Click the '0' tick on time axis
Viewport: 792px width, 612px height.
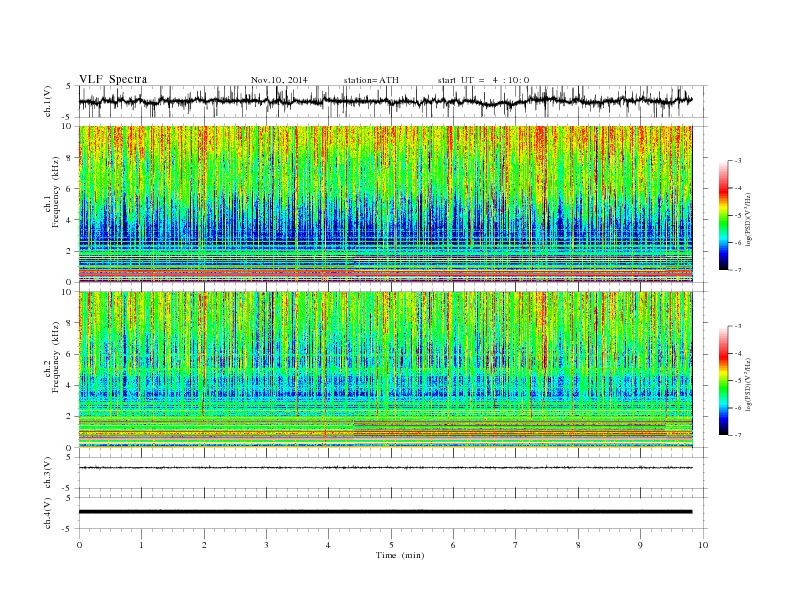pyautogui.click(x=79, y=545)
